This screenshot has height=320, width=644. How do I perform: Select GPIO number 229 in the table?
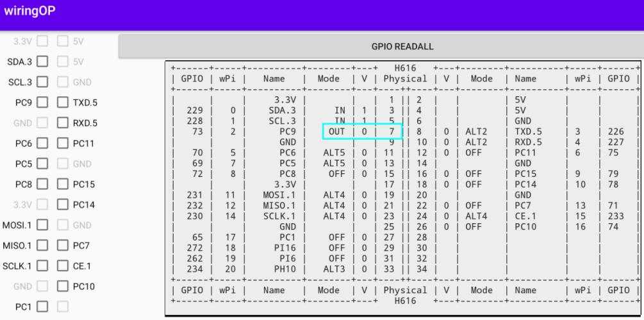tap(195, 110)
